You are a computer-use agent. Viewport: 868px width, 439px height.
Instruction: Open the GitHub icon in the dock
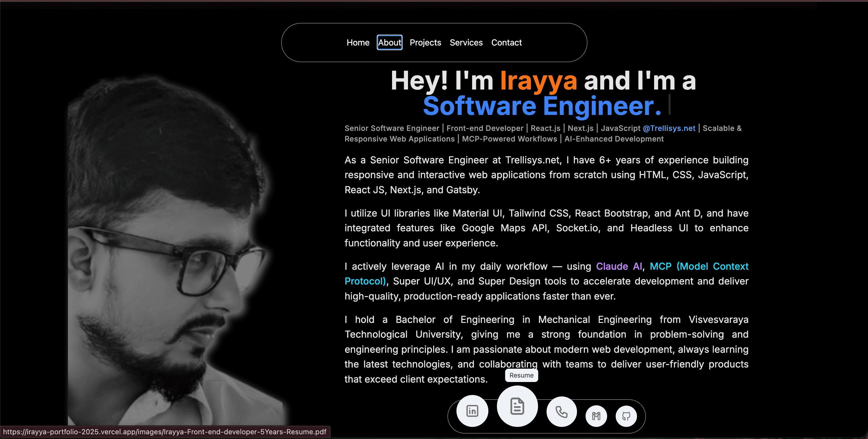[626, 416]
